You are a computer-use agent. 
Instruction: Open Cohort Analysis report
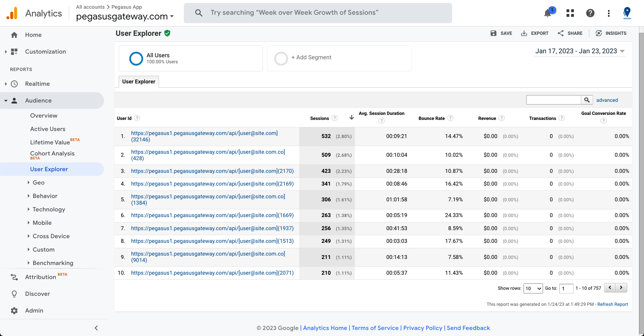tap(52, 153)
